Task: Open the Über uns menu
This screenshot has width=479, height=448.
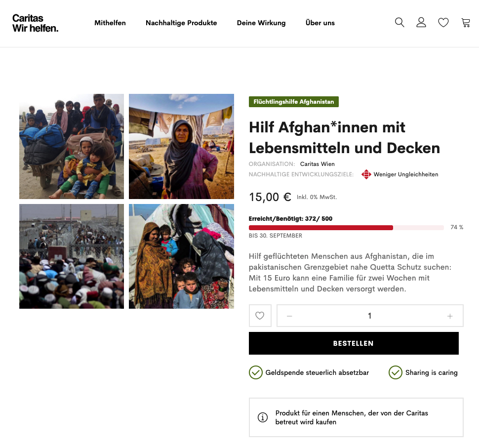Action: click(x=320, y=23)
